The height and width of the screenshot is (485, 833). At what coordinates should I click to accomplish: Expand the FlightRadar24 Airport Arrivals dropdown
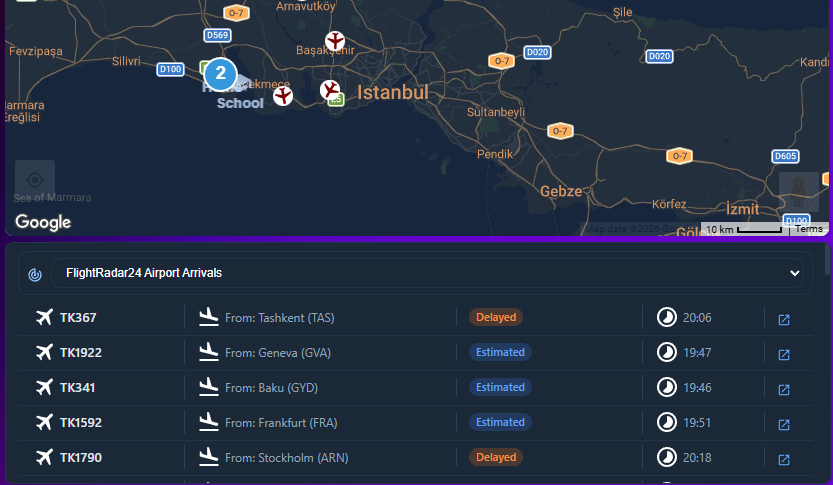tap(427, 273)
